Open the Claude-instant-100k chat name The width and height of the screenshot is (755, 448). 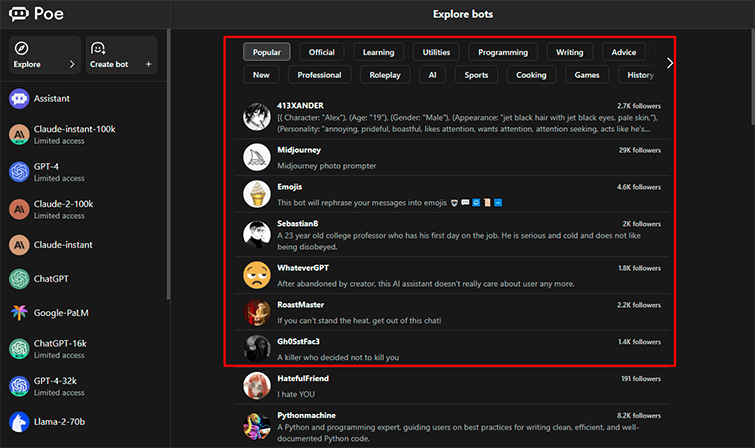click(x=75, y=129)
